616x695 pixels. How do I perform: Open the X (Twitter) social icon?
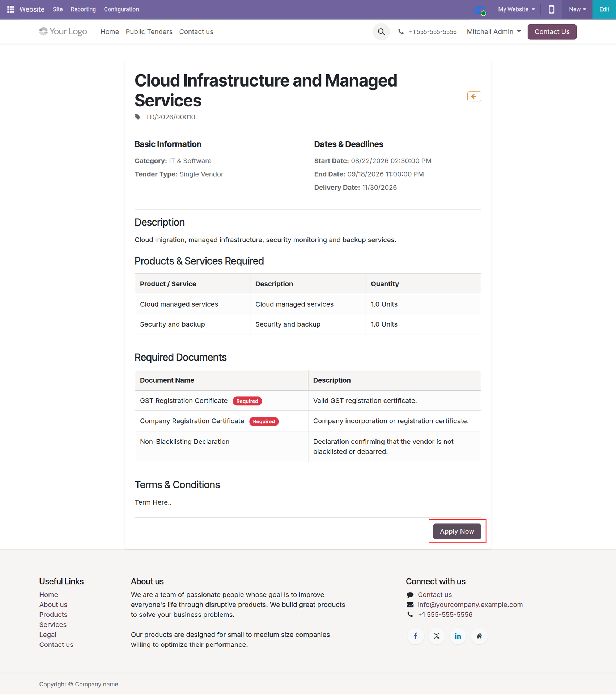[x=437, y=636]
